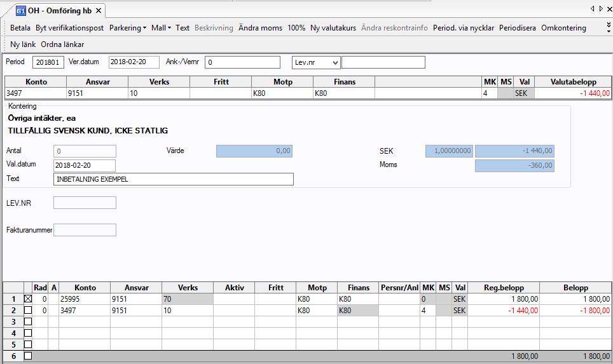
Task: Click Period. via nycklar button
Action: [x=464, y=28]
